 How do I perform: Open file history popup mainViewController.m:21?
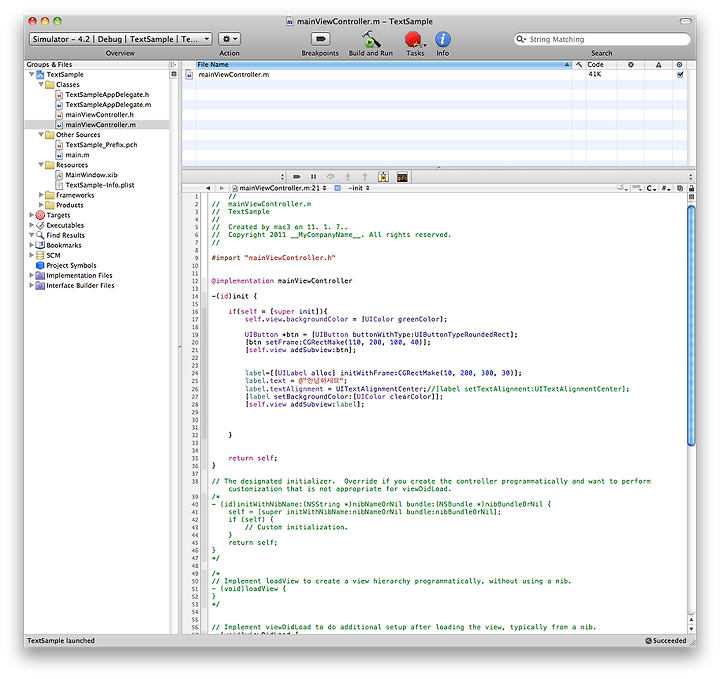pos(280,188)
